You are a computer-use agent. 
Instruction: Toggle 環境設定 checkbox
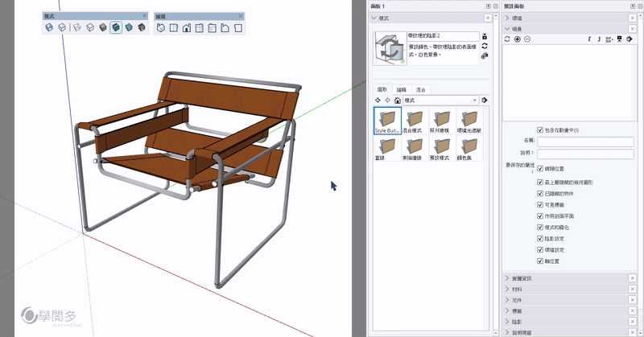[540, 249]
